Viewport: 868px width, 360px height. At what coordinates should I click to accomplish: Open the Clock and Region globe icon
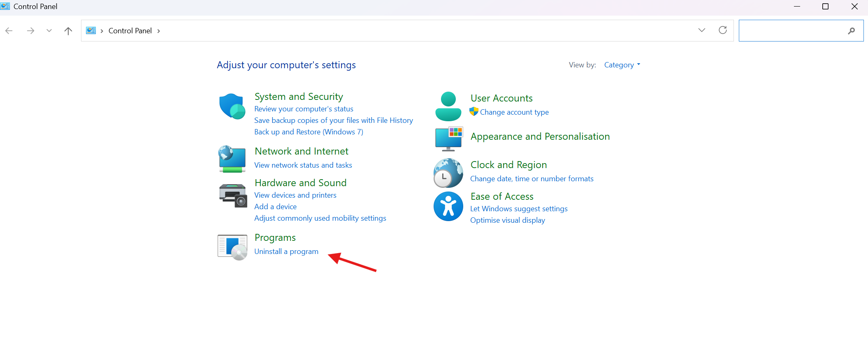[x=448, y=173]
